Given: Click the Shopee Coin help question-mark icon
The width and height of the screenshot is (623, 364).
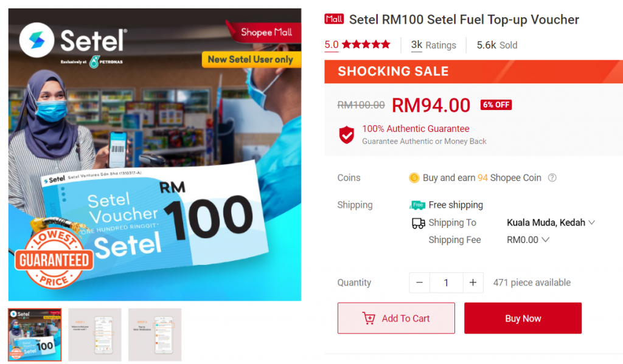Looking at the screenshot, I should coord(552,178).
